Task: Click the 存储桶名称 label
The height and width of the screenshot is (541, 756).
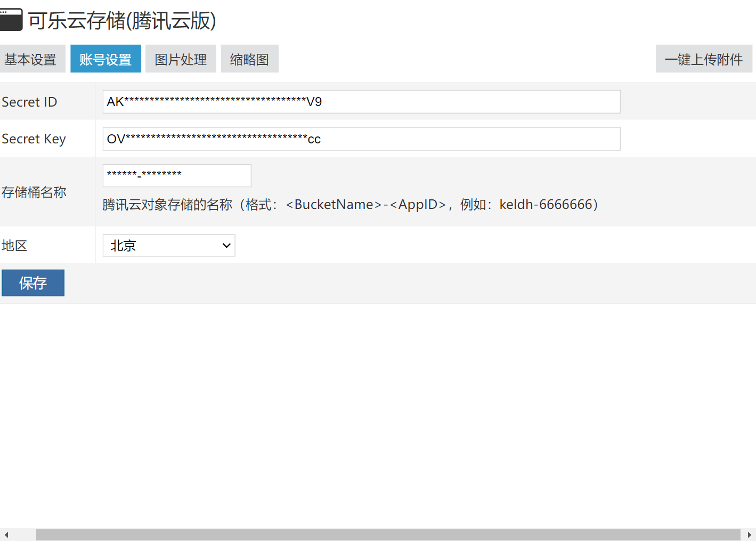Action: click(x=34, y=192)
